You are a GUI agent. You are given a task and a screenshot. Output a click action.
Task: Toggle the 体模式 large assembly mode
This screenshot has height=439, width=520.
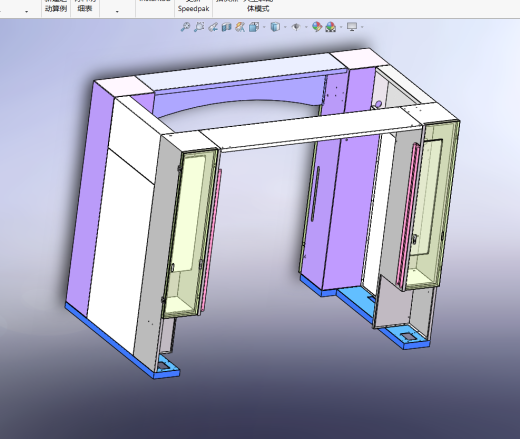pos(258,7)
